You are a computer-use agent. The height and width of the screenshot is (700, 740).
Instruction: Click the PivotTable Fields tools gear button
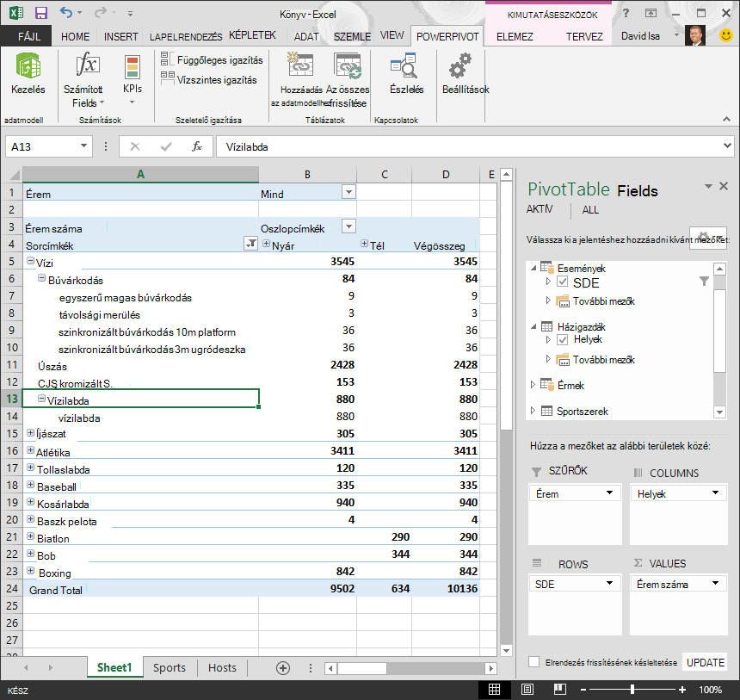tap(707, 237)
